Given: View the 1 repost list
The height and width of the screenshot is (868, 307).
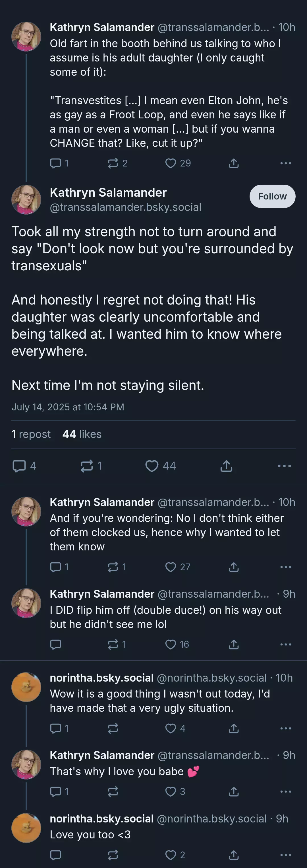Looking at the screenshot, I should [x=31, y=434].
